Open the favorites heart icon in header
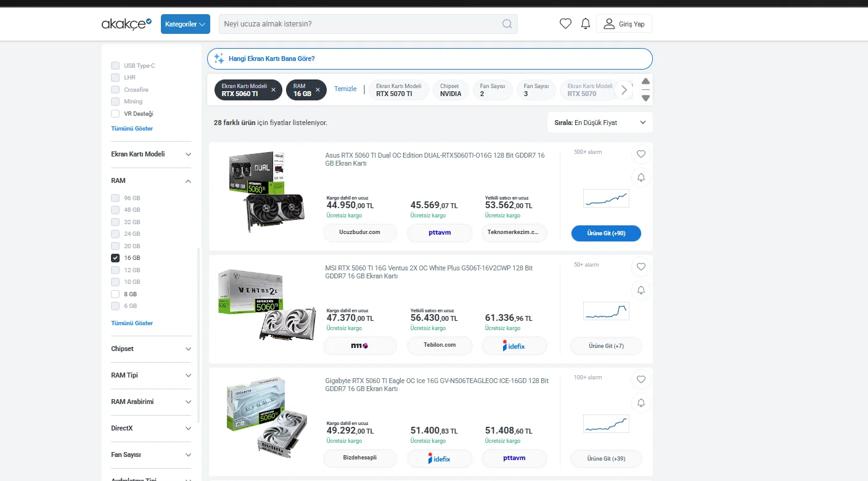The image size is (868, 481). tap(565, 24)
